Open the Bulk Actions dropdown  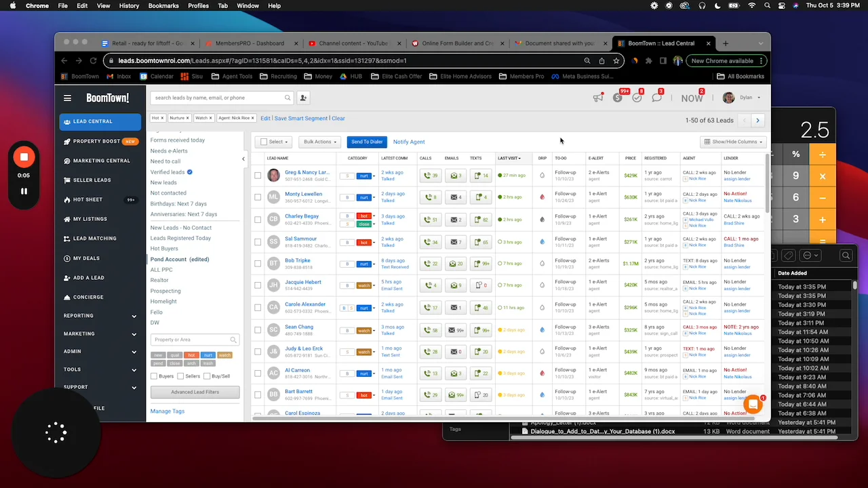pyautogui.click(x=320, y=142)
